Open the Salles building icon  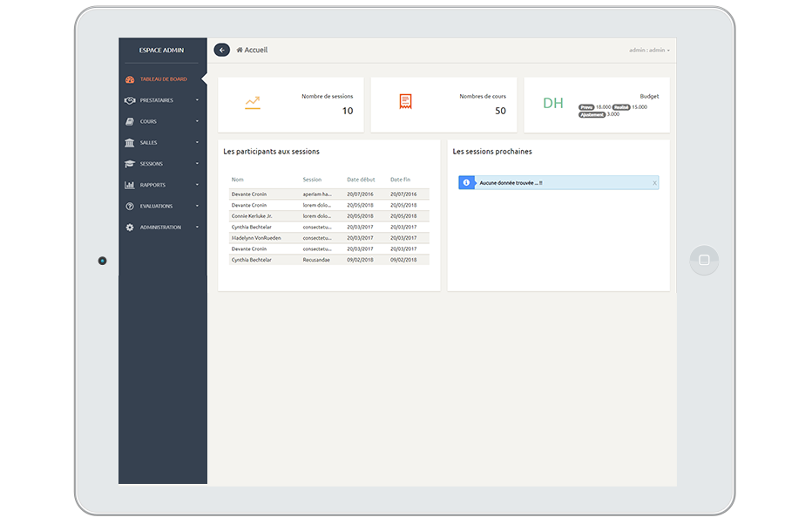[x=129, y=142]
